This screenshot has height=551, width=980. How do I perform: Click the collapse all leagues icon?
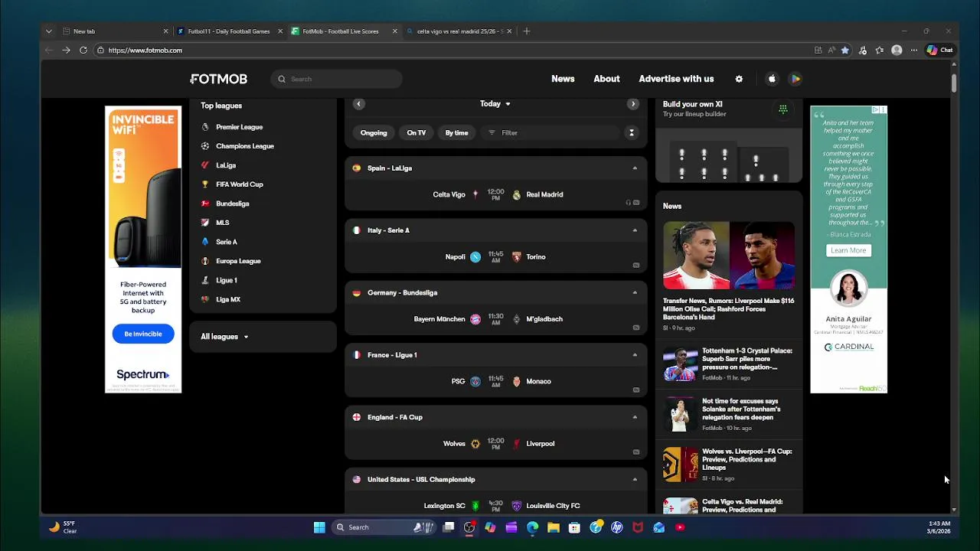[632, 133]
